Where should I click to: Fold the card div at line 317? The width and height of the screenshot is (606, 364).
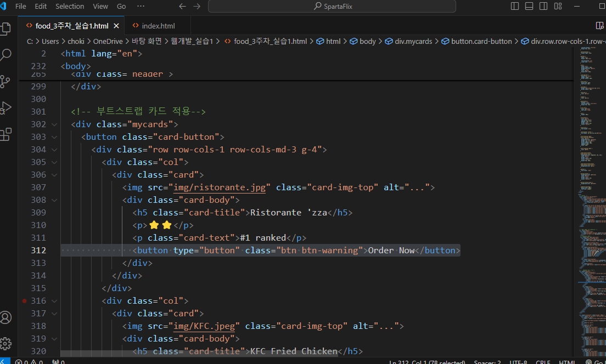(54, 314)
